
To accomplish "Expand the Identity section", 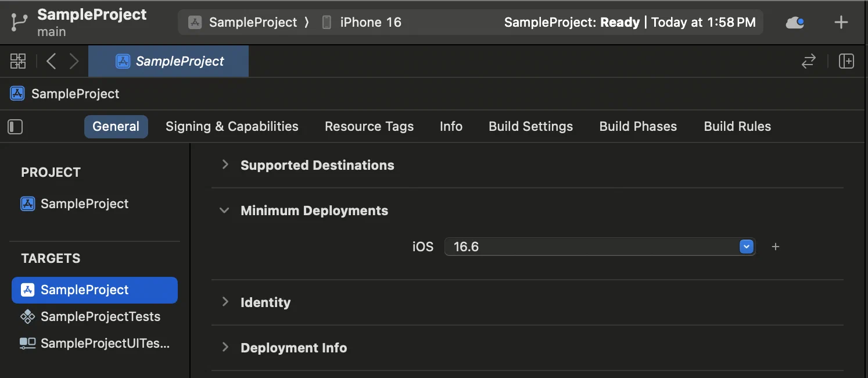I will tap(225, 302).
